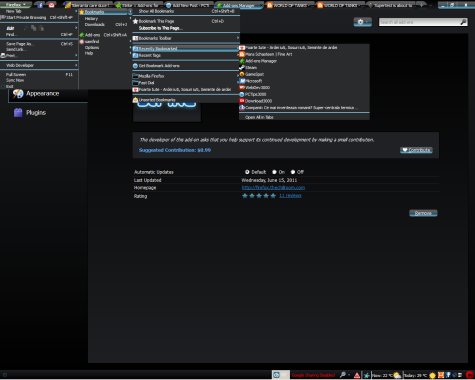Expand the Web Developer submenu
This screenshot has width=475, height=380.
(39, 65)
